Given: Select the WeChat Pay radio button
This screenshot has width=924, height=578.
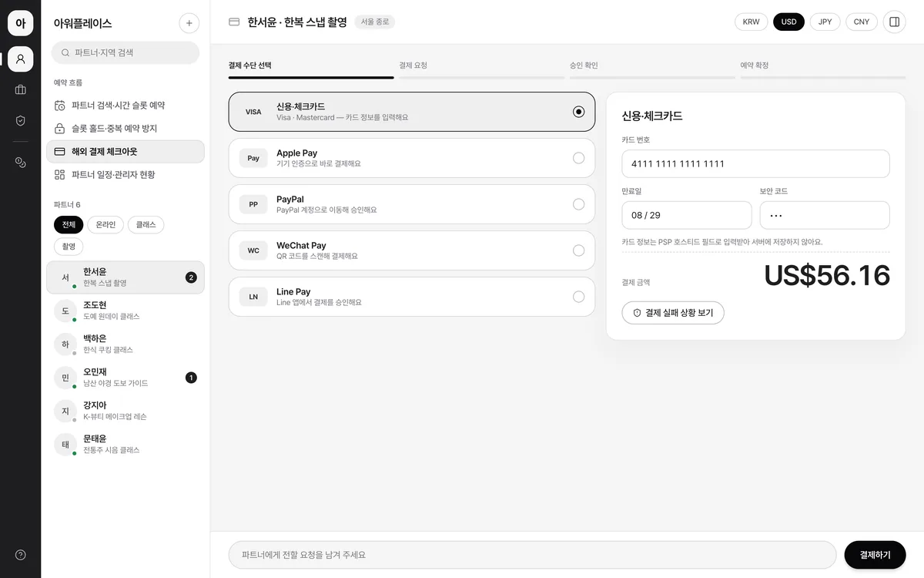Looking at the screenshot, I should coord(579,250).
